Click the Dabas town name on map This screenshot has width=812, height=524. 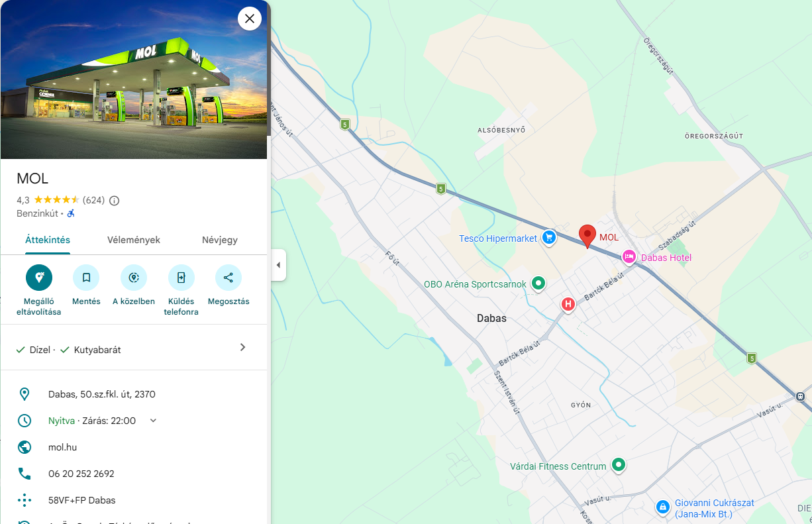(x=491, y=319)
